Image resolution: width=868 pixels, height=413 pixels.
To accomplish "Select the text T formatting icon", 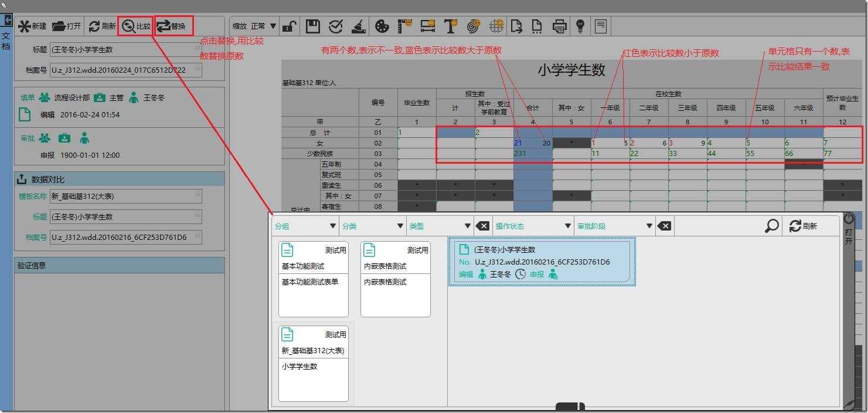I will pyautogui.click(x=450, y=26).
